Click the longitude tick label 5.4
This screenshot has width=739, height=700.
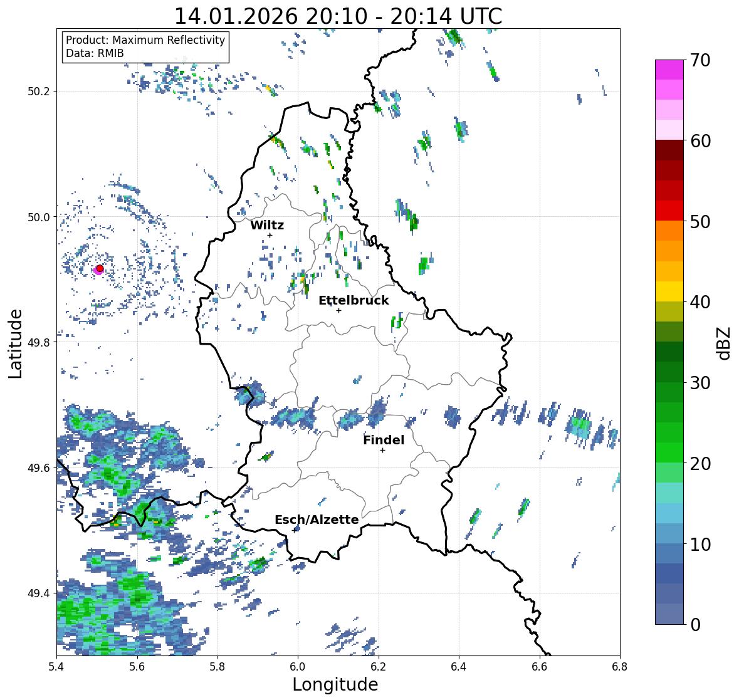pos(56,667)
